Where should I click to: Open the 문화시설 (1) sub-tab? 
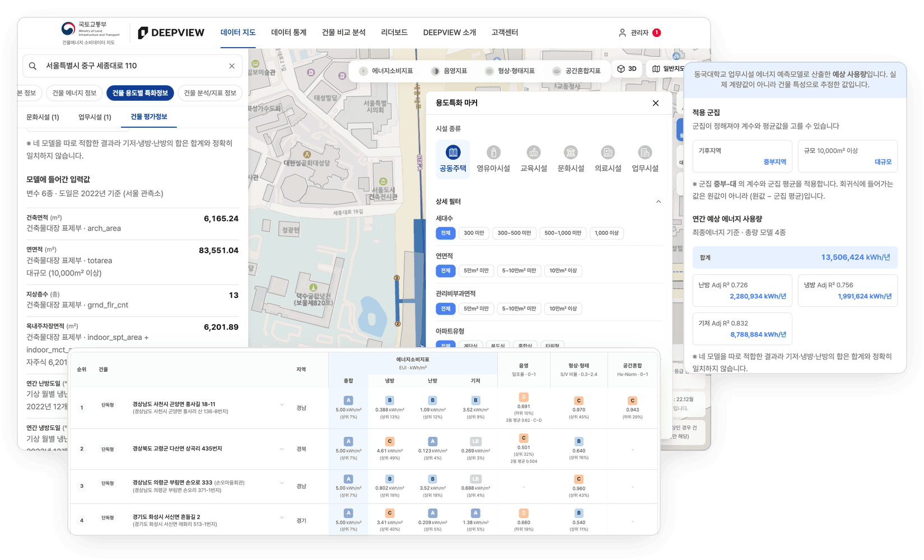pyautogui.click(x=43, y=117)
